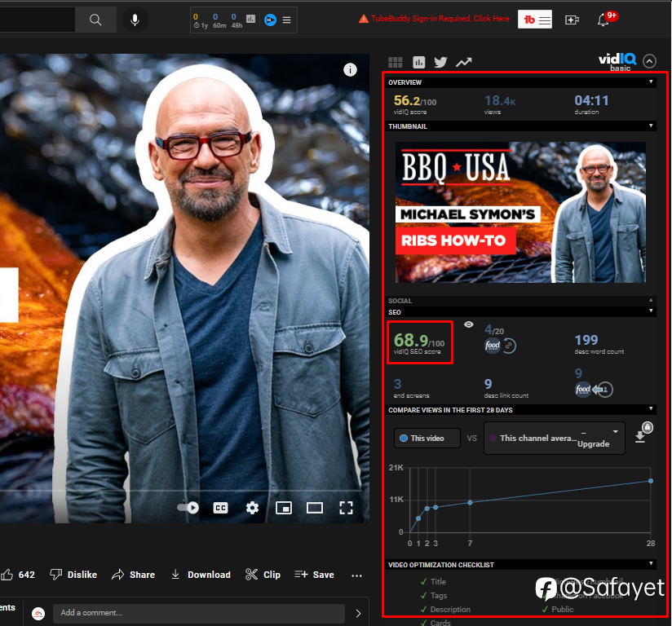This screenshot has height=626, width=672.
Task: Click the circular refresh icon under 4/20
Action: coord(509,346)
